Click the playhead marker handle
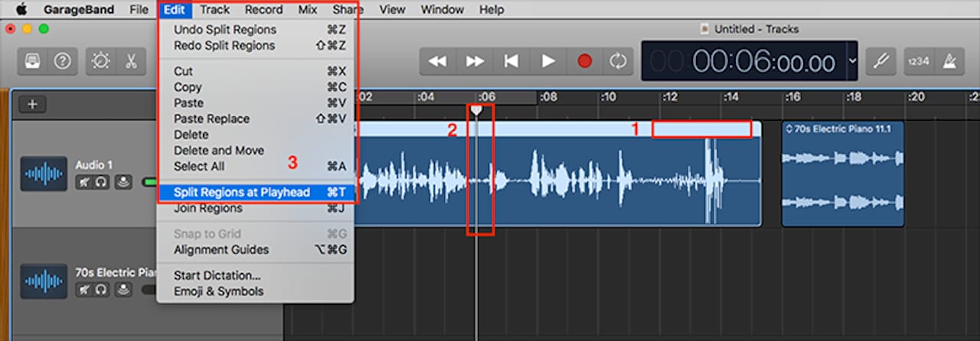 tap(476, 111)
